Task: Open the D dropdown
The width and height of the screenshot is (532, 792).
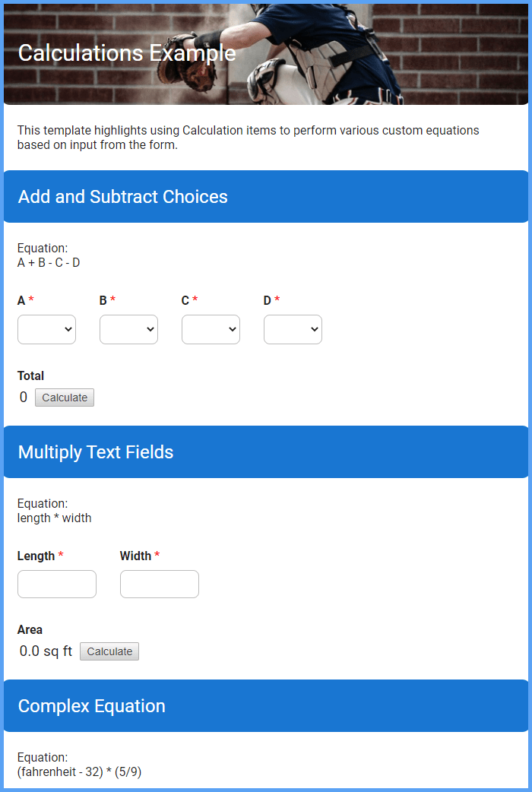Action: [293, 329]
